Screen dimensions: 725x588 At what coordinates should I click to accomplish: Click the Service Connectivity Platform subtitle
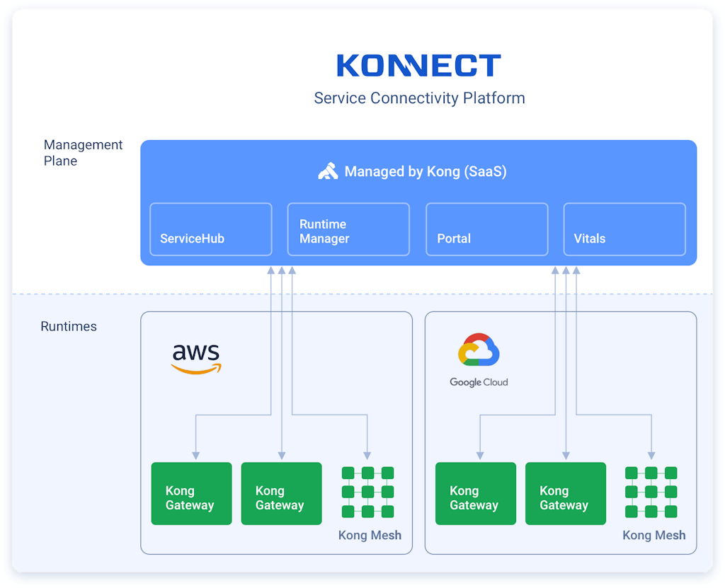coord(419,98)
